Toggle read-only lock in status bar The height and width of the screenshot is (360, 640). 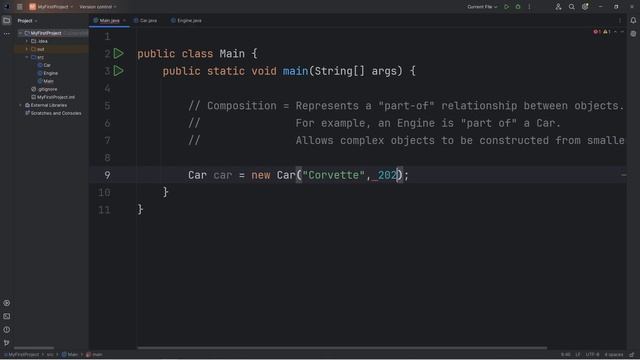click(632, 355)
